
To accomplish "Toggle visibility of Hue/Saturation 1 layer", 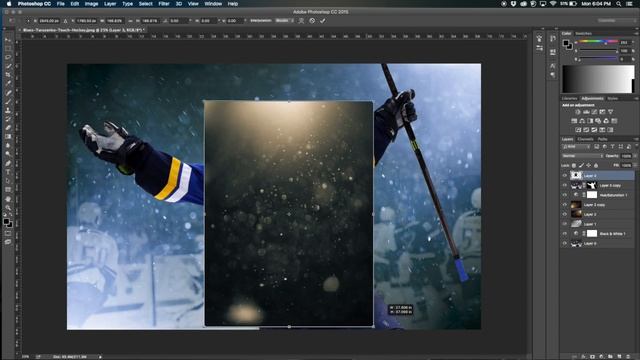I will [x=565, y=195].
